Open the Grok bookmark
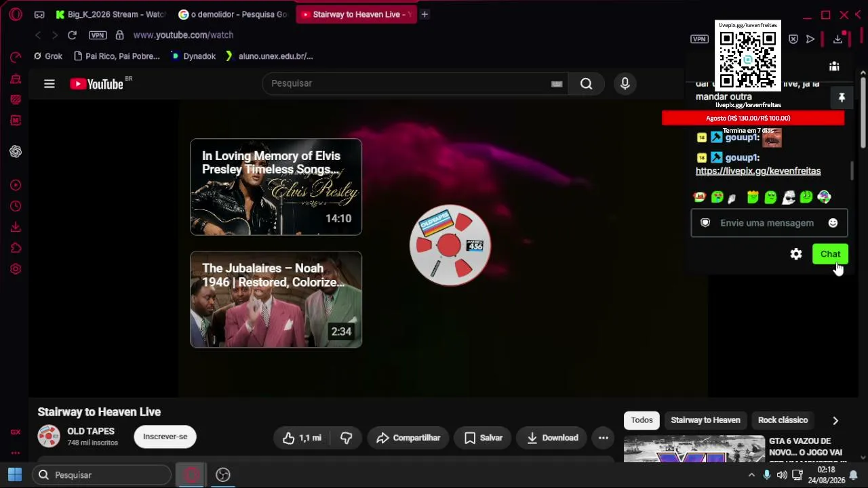Viewport: 868px width, 488px height. click(48, 56)
